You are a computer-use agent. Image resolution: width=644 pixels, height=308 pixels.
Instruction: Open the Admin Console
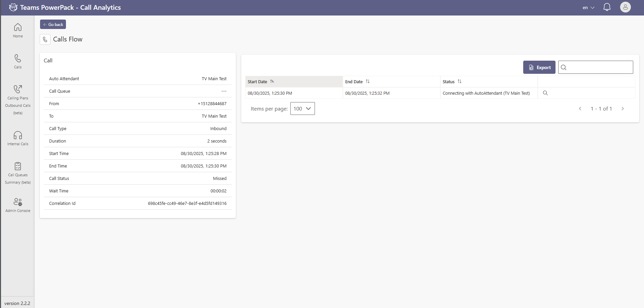pos(18,205)
